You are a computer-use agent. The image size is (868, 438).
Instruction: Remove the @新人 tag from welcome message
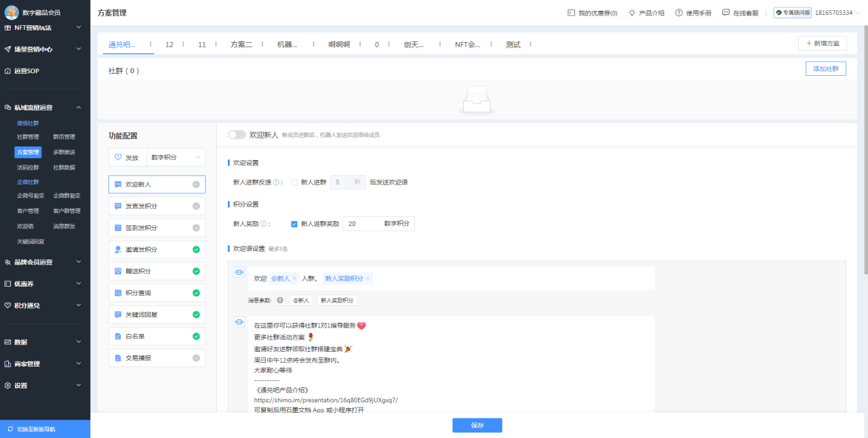(x=294, y=278)
